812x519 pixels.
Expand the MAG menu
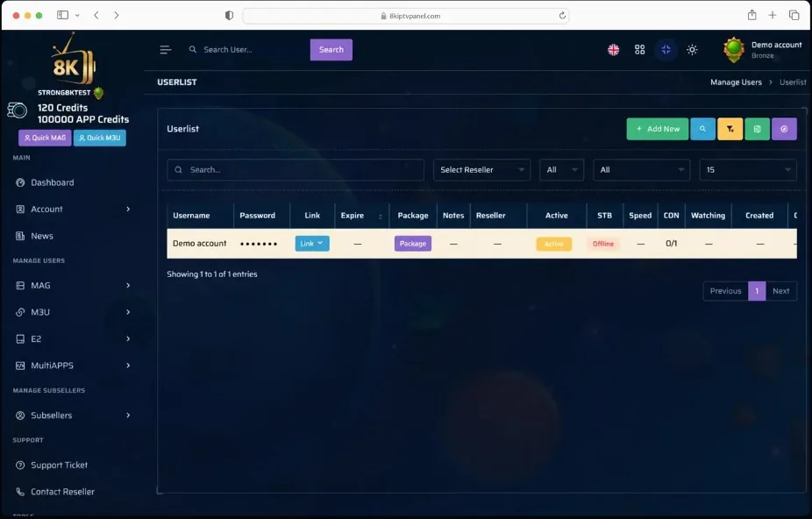pyautogui.click(x=73, y=286)
